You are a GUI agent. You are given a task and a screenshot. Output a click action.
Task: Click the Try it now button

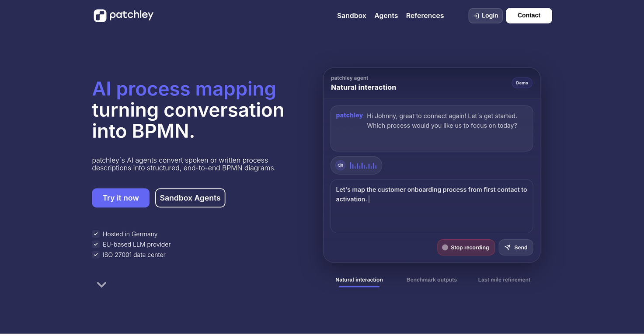tap(120, 198)
